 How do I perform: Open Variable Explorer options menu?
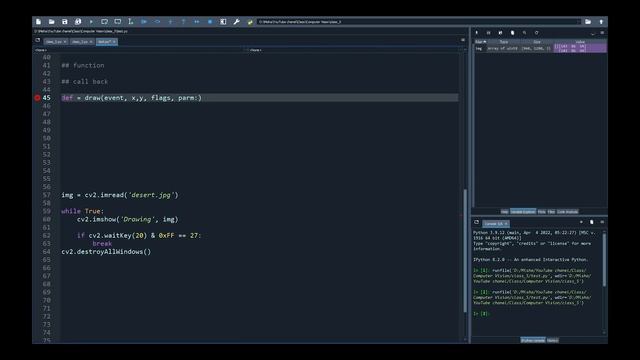click(602, 33)
